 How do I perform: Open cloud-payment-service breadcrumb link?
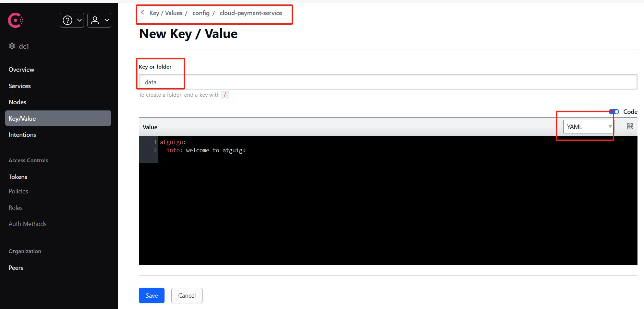point(251,13)
